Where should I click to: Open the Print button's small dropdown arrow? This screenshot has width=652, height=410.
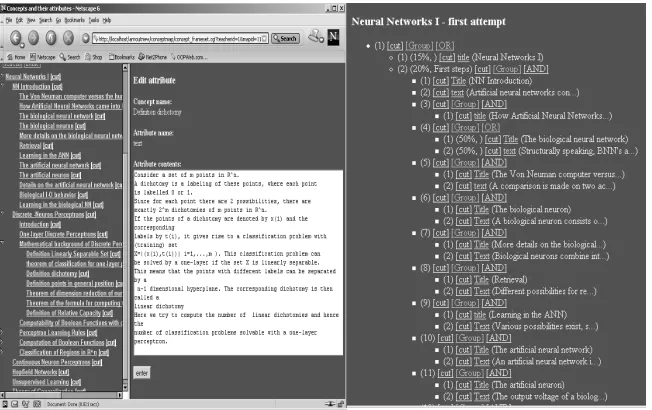click(321, 40)
